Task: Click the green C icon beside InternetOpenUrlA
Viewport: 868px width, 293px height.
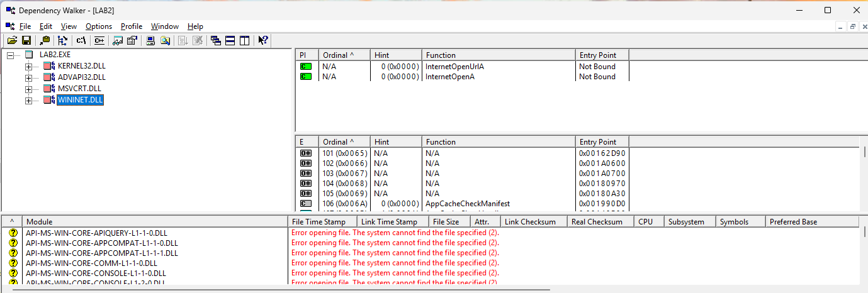Action: tap(307, 67)
